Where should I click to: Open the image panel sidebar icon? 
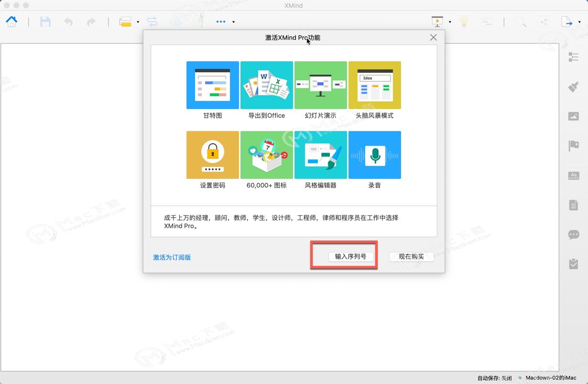(x=574, y=116)
